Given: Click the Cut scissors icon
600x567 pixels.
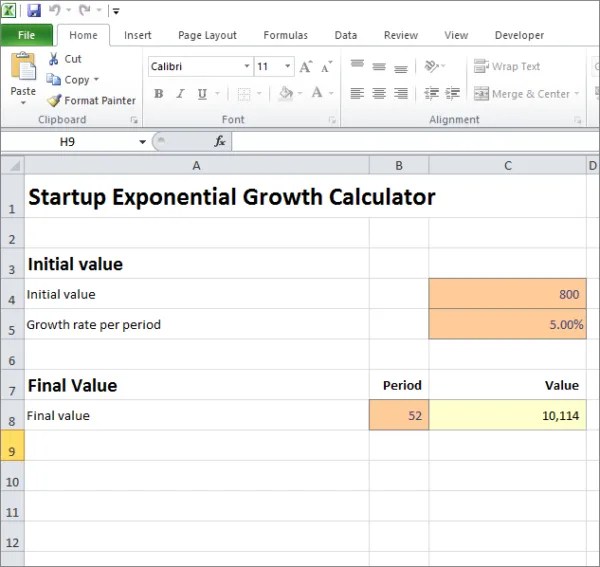Looking at the screenshot, I should click(x=54, y=59).
